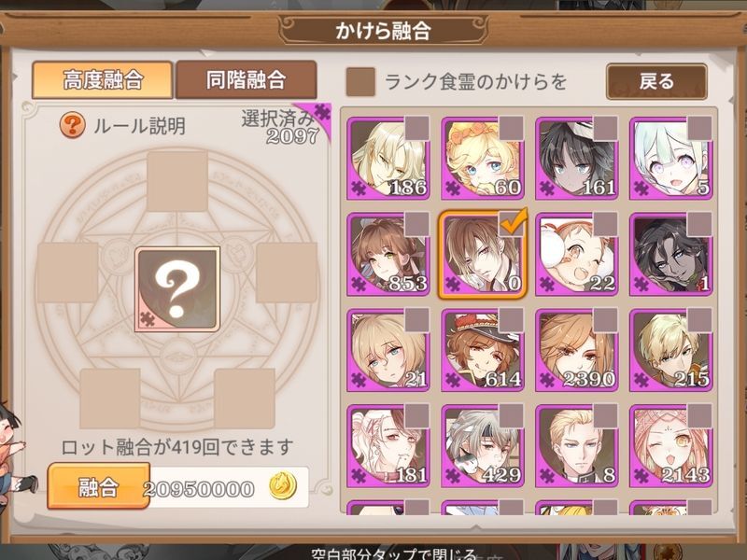Viewport: 747px width, 560px height.
Task: Open the ルール説明 question mark icon
Action: click(73, 125)
